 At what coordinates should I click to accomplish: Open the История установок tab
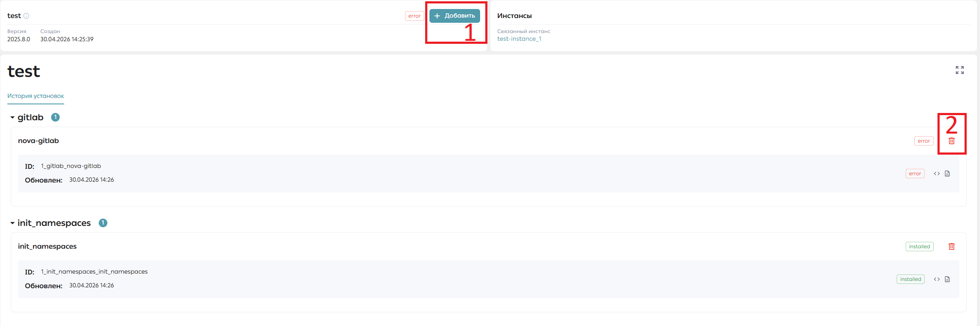pos(36,96)
